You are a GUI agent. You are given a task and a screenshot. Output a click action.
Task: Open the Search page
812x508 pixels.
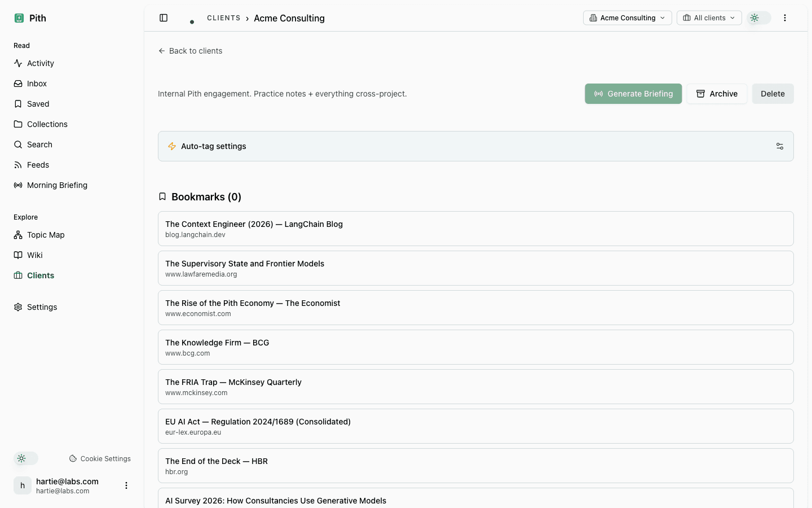point(72,144)
